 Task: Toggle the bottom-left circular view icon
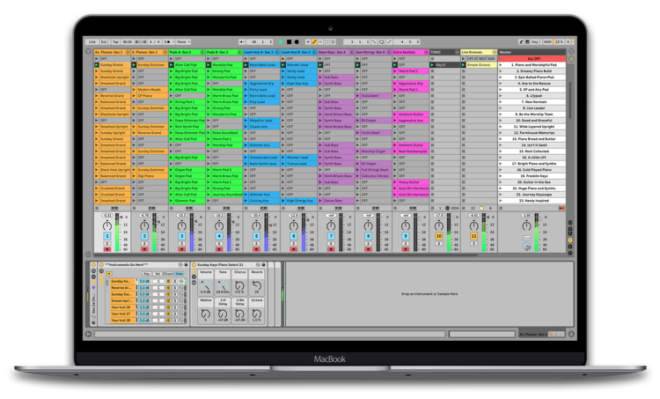click(x=88, y=334)
